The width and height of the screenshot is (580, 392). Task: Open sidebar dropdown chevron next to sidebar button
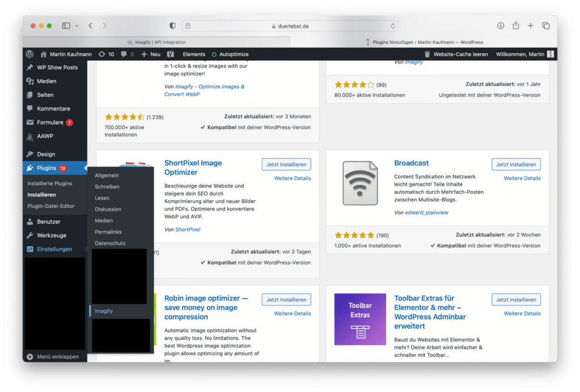click(76, 26)
